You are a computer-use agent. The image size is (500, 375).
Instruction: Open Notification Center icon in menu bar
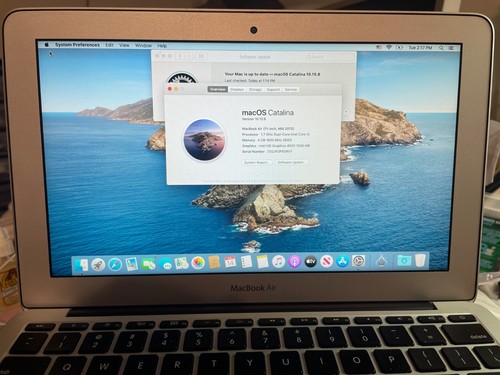(451, 48)
